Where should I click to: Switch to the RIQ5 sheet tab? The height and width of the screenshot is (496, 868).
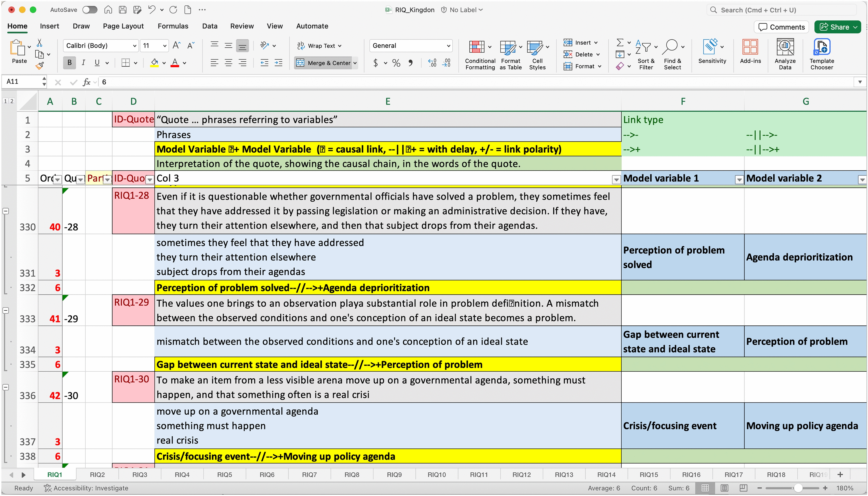tap(224, 474)
